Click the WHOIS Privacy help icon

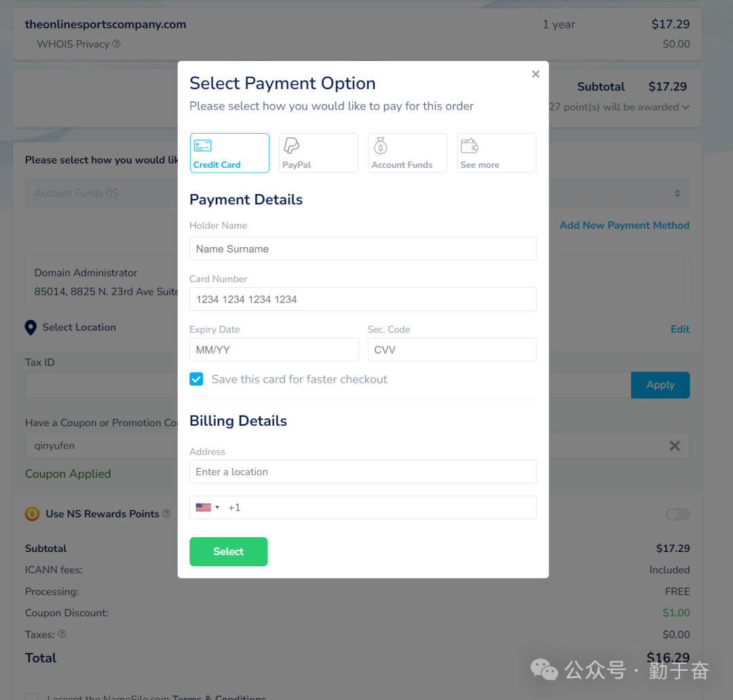point(116,44)
